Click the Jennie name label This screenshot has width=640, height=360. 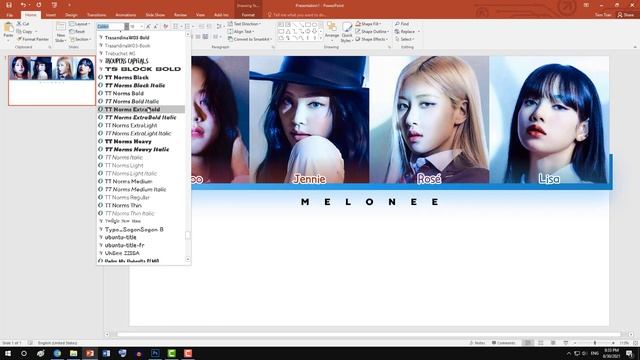[x=309, y=179]
